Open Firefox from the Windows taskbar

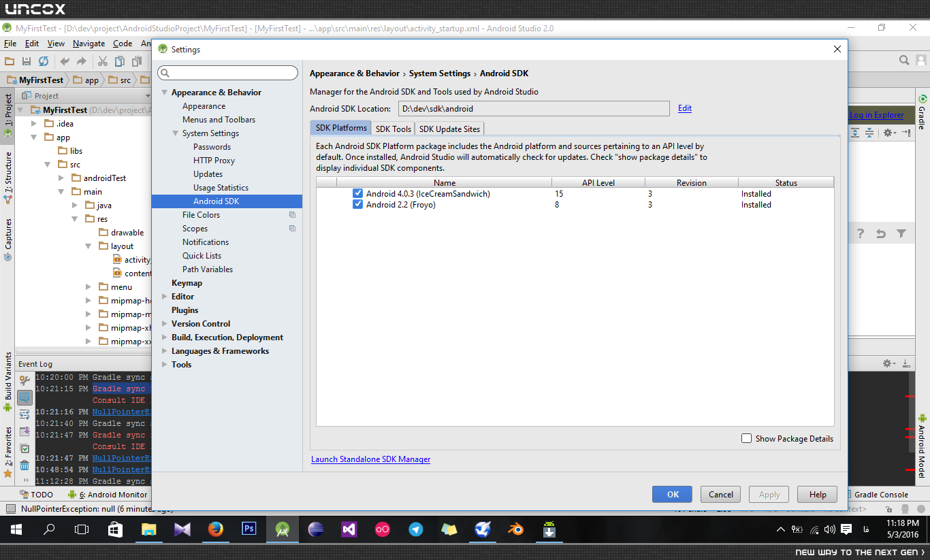pos(216,529)
